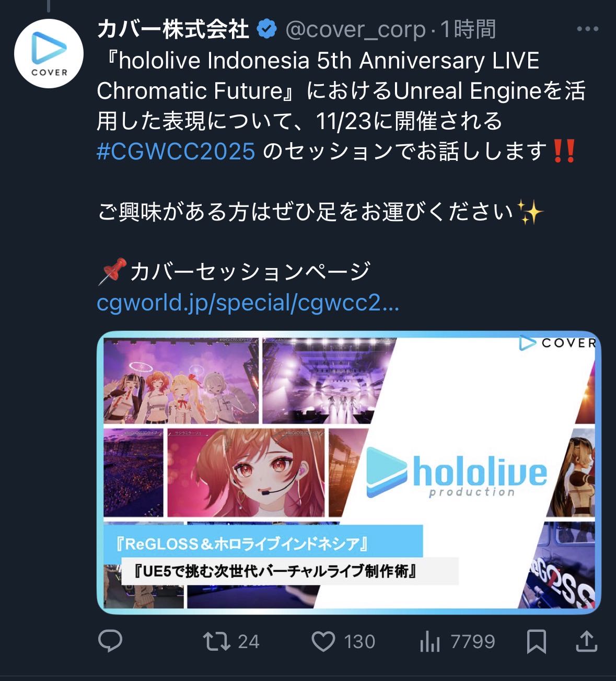The image size is (616, 681).
Task: View analytics via bar chart icon
Action: pyautogui.click(x=430, y=641)
